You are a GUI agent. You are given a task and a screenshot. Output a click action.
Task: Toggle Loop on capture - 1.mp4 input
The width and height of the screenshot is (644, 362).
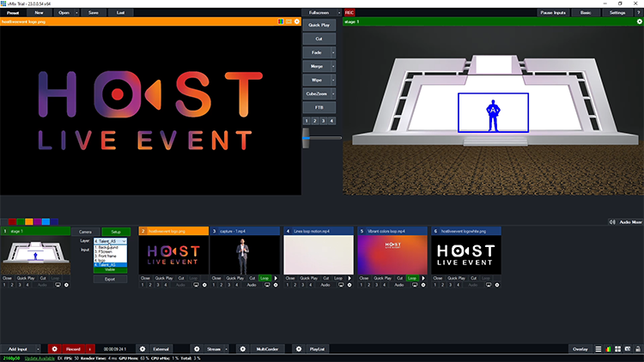pyautogui.click(x=264, y=278)
